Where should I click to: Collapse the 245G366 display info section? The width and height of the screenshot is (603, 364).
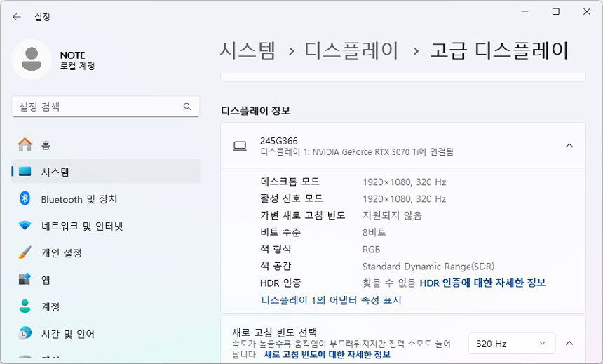click(x=569, y=146)
